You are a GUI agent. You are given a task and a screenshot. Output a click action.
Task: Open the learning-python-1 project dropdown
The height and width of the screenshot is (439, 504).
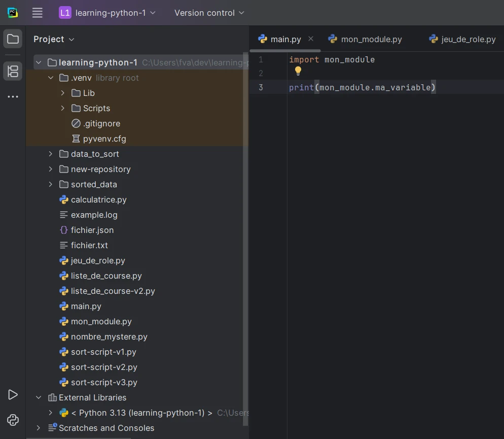click(107, 13)
